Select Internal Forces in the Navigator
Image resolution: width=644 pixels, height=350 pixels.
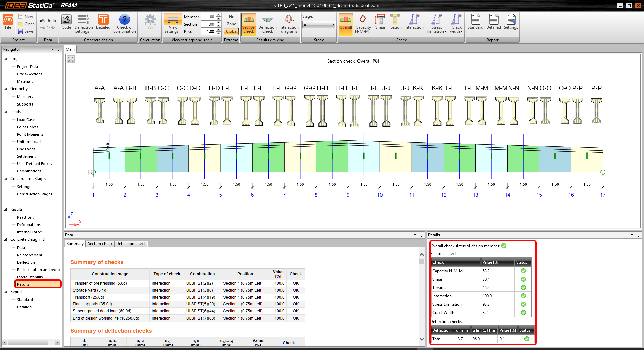point(30,232)
